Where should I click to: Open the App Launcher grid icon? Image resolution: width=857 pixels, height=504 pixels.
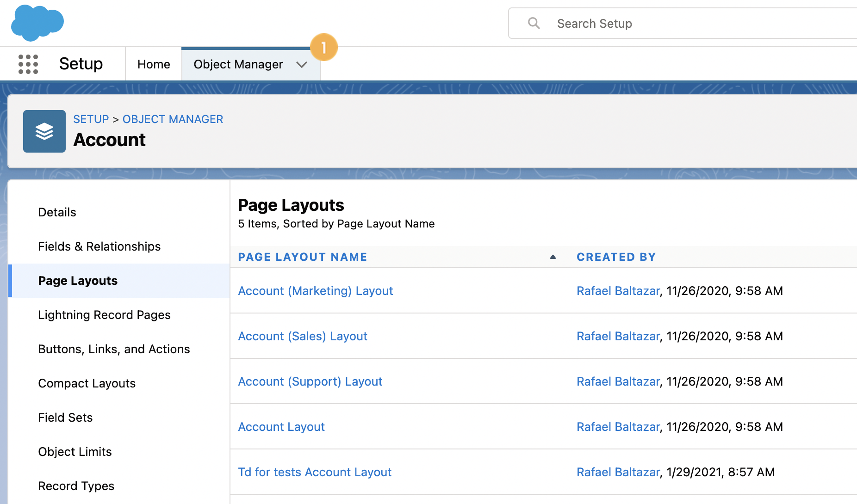point(28,64)
